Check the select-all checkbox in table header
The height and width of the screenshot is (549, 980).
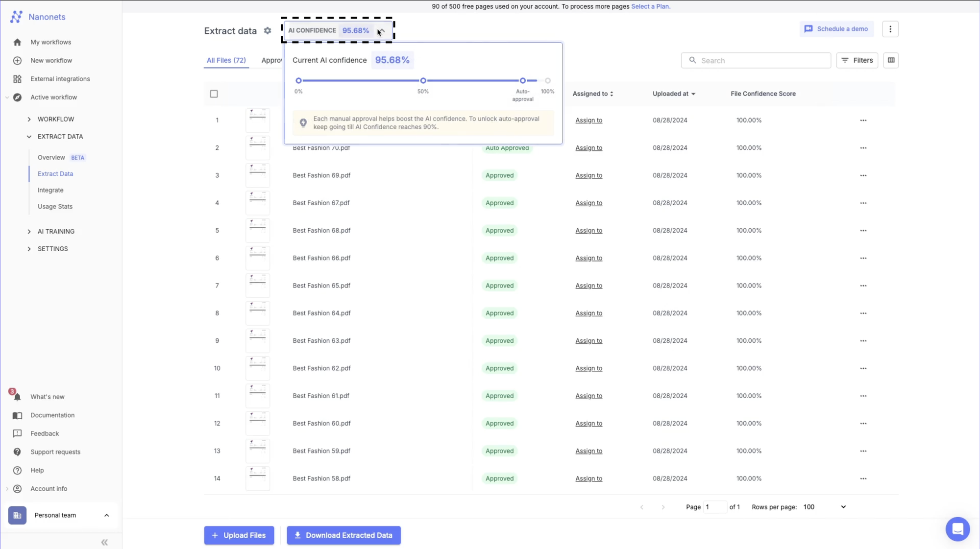pos(214,94)
